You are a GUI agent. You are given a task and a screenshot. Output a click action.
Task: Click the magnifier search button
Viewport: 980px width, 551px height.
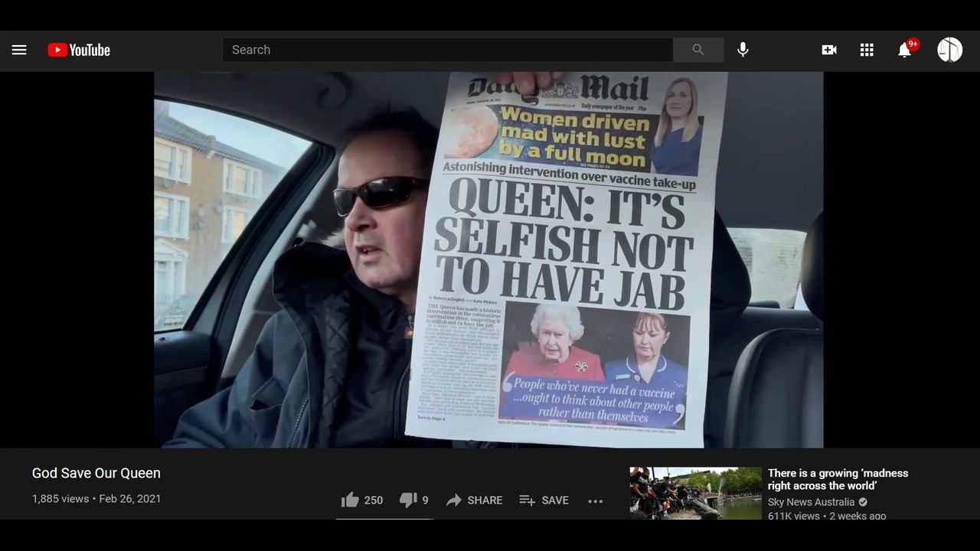pyautogui.click(x=697, y=50)
